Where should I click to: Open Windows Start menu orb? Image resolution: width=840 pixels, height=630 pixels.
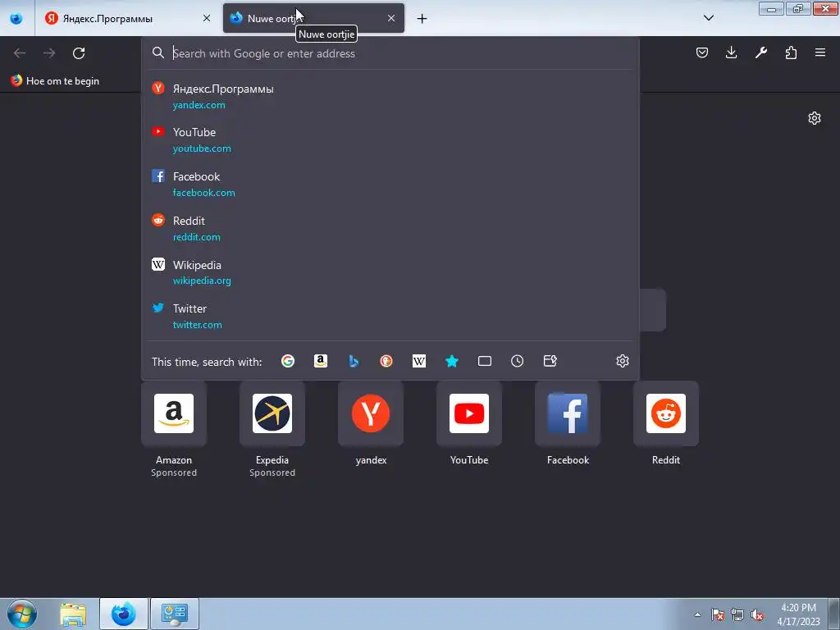click(x=22, y=614)
